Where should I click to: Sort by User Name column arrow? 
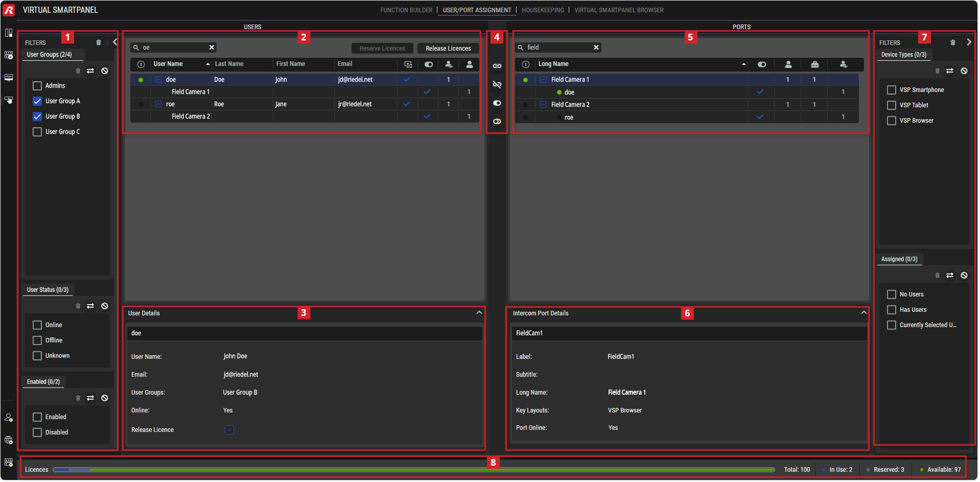point(208,64)
